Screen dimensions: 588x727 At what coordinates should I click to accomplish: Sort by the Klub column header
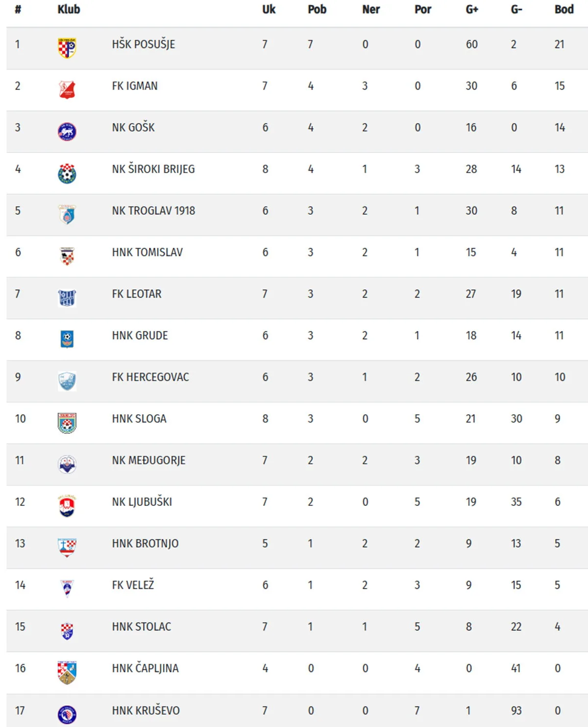point(69,9)
